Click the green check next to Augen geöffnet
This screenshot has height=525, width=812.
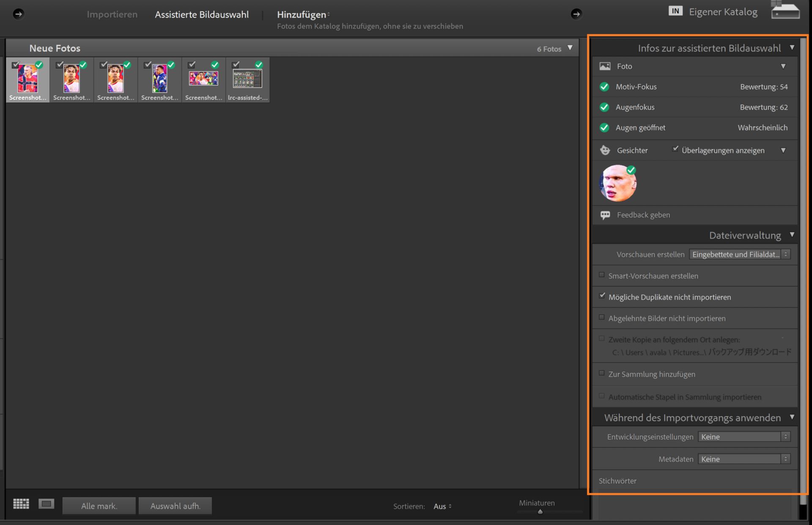click(x=604, y=127)
